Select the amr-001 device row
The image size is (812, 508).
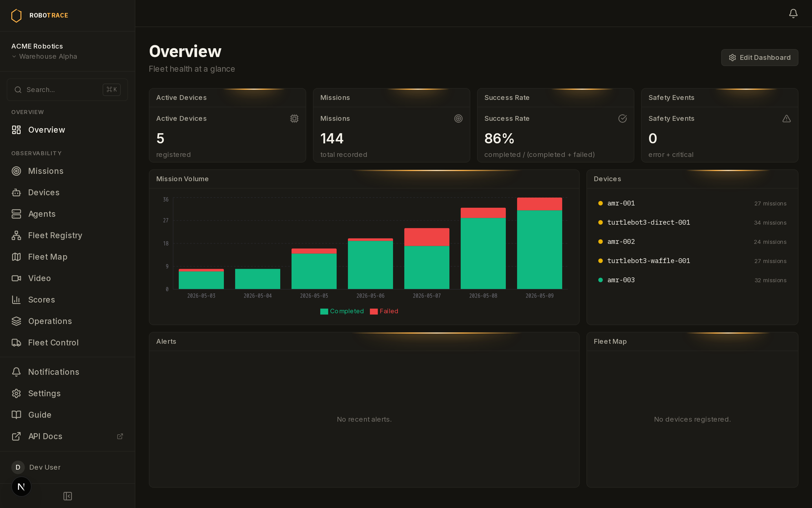click(692, 203)
